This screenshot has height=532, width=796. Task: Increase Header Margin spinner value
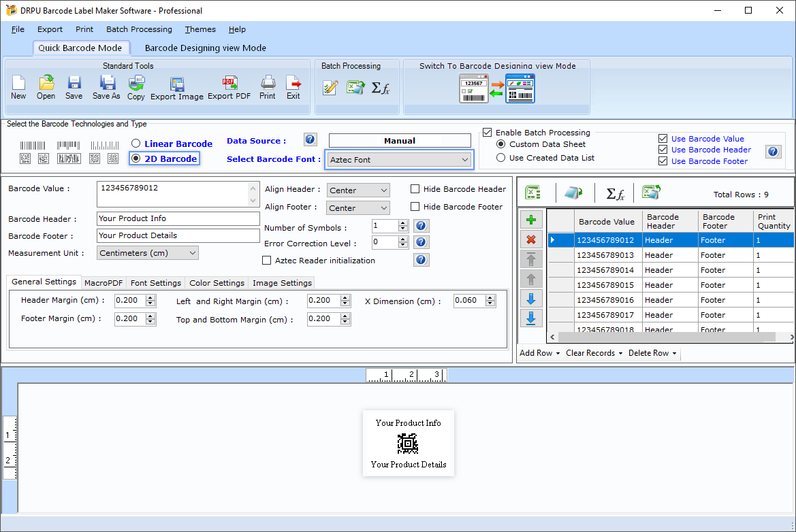150,298
